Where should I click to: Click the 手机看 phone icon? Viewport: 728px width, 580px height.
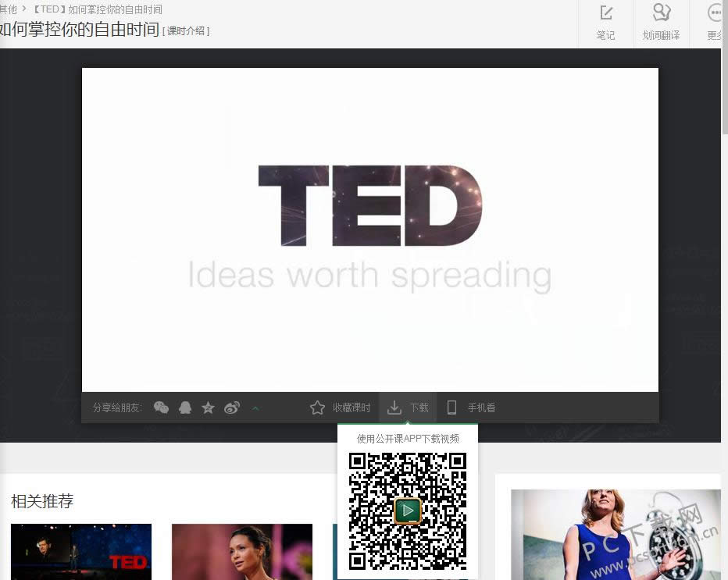pos(451,407)
